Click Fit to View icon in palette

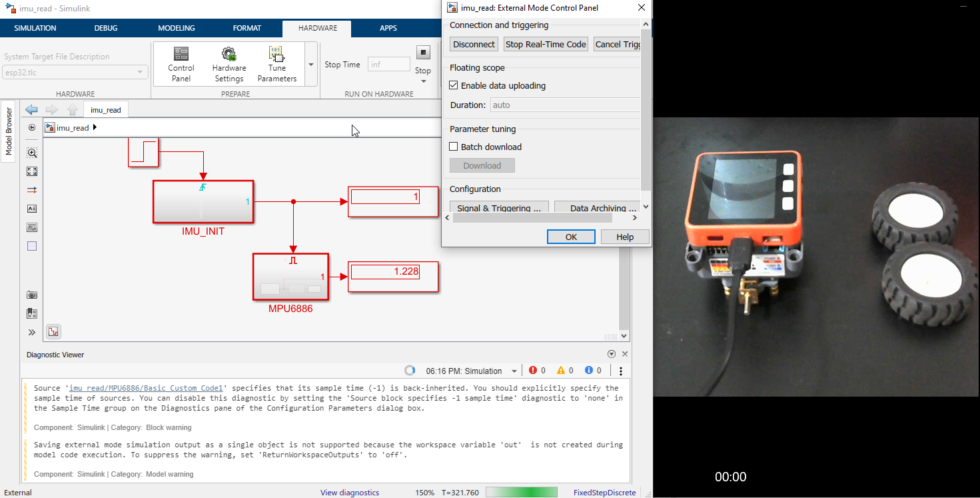click(x=32, y=171)
